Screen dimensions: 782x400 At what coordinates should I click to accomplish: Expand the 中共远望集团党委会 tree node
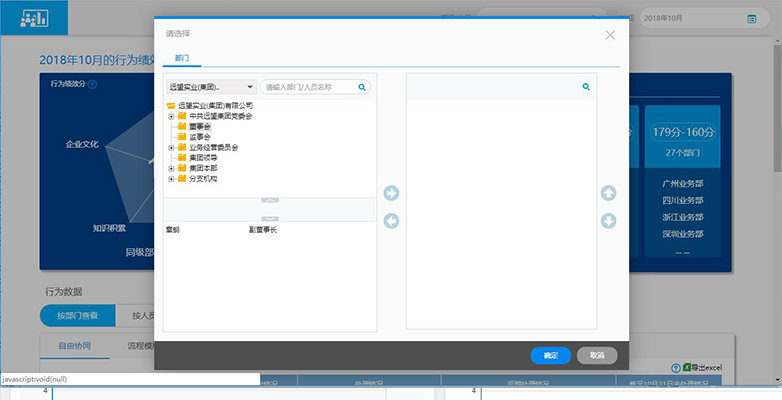pyautogui.click(x=171, y=116)
